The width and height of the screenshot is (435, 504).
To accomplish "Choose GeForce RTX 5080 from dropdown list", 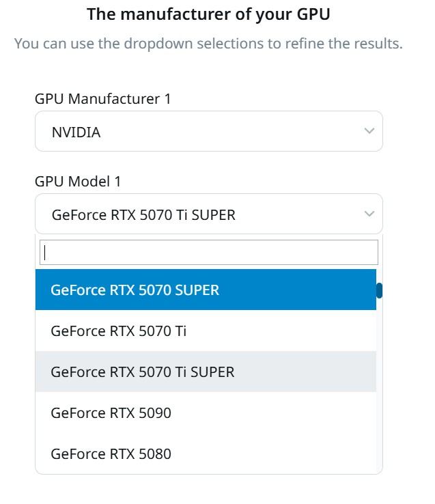I will [x=111, y=454].
